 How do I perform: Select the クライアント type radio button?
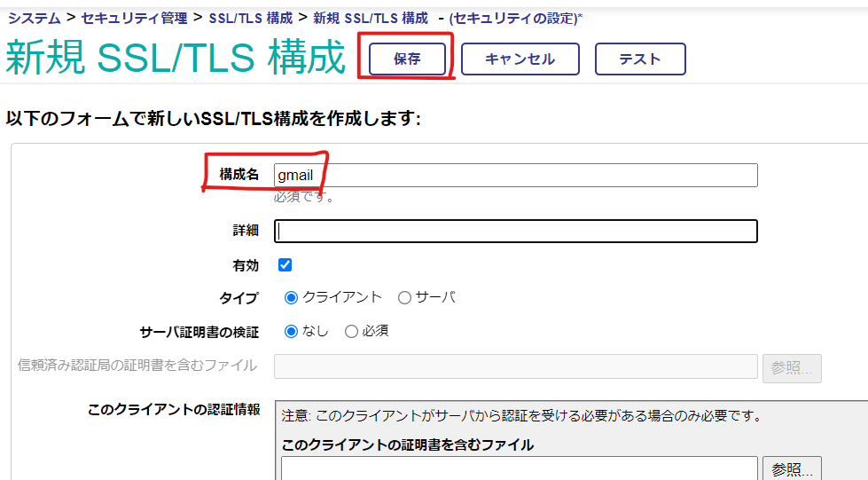pyautogui.click(x=291, y=298)
